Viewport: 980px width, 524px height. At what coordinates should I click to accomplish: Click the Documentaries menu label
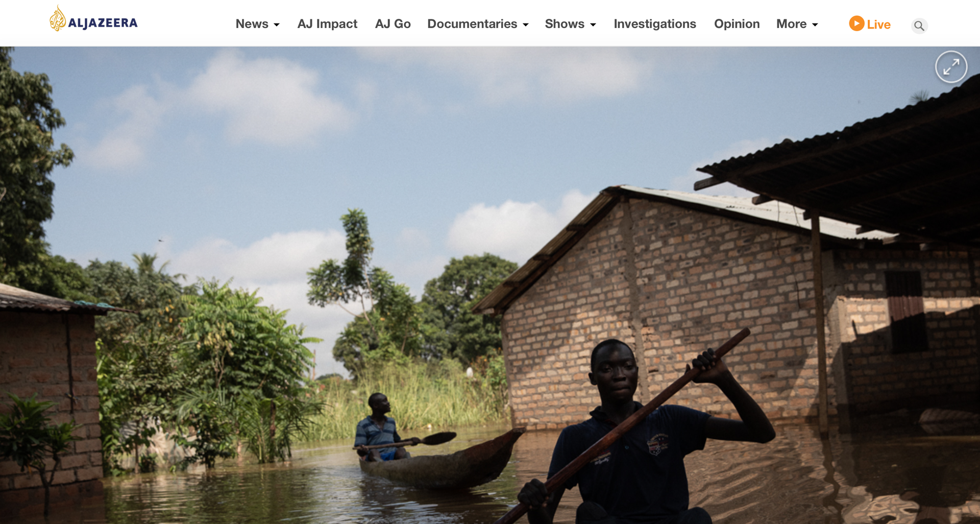pyautogui.click(x=472, y=24)
